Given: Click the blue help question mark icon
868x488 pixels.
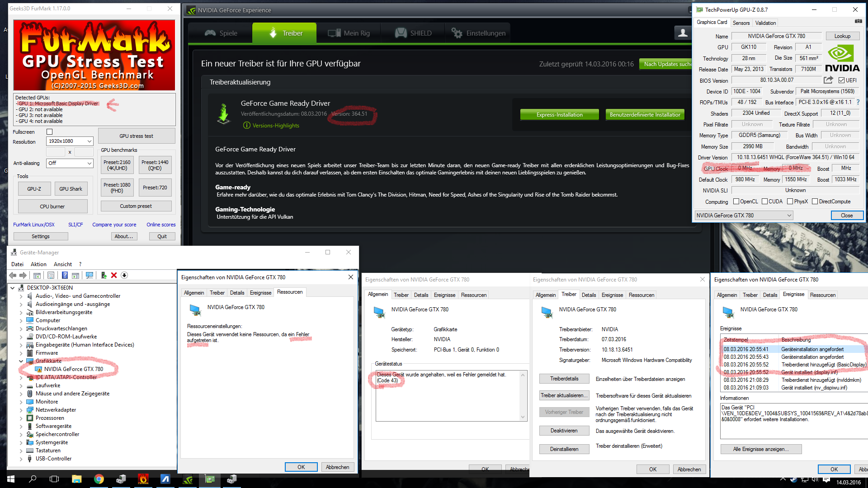Looking at the screenshot, I should [858, 102].
